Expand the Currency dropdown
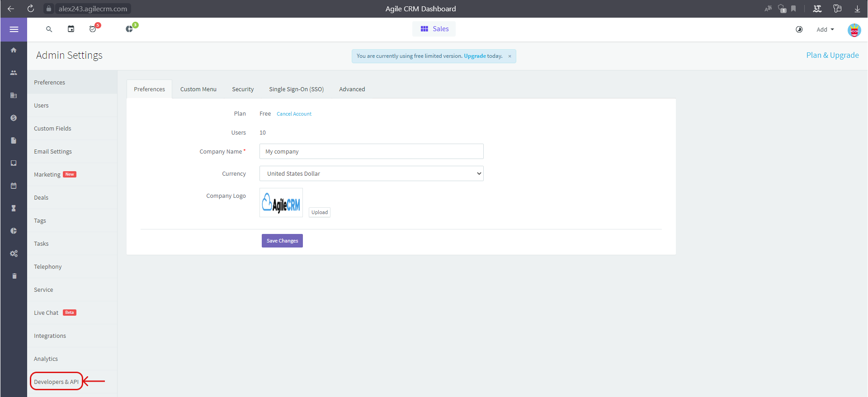This screenshot has height=397, width=868. (x=371, y=173)
